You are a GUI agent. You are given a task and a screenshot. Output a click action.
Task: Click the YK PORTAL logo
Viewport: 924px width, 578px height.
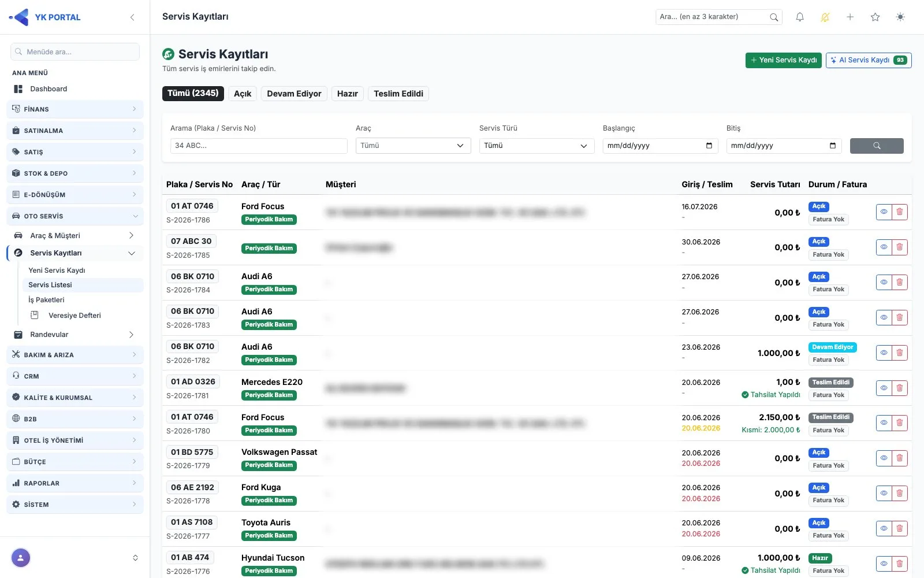(x=45, y=17)
